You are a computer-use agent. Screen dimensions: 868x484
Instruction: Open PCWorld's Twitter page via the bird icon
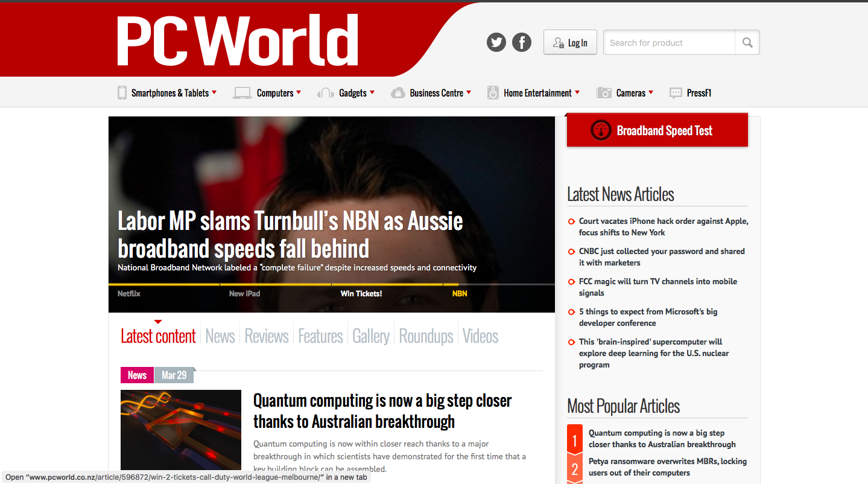point(496,42)
